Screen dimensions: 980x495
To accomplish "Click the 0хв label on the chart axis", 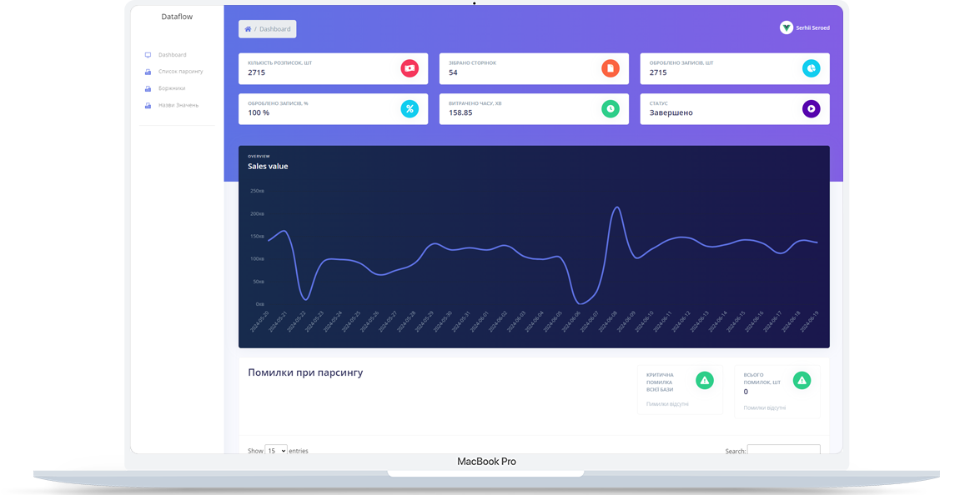I will (260, 304).
